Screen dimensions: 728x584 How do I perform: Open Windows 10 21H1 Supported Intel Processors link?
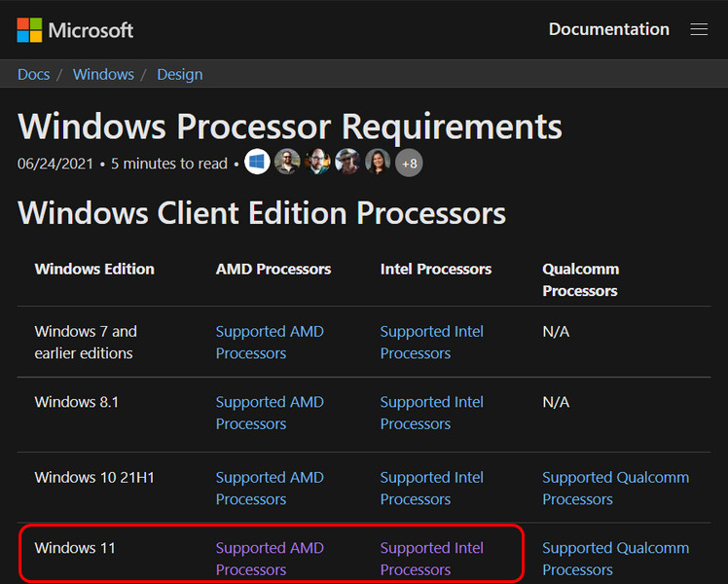pyautogui.click(x=431, y=489)
